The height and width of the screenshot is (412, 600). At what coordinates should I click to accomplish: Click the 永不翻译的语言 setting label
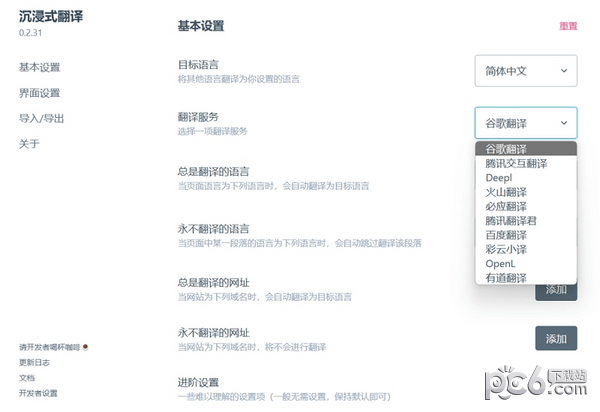(x=213, y=229)
